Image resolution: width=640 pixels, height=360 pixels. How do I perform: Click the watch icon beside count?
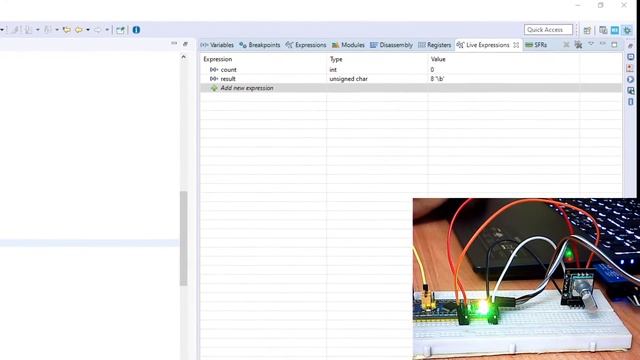214,70
